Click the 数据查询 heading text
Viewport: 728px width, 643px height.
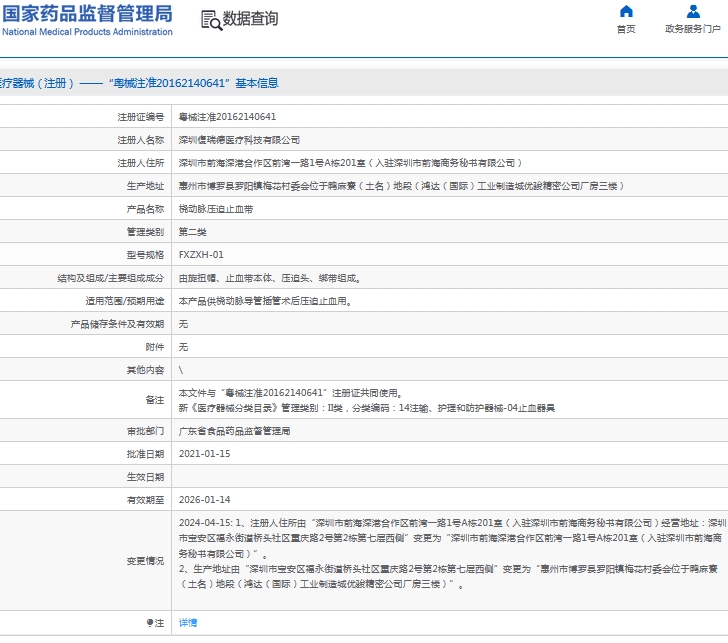tap(251, 19)
